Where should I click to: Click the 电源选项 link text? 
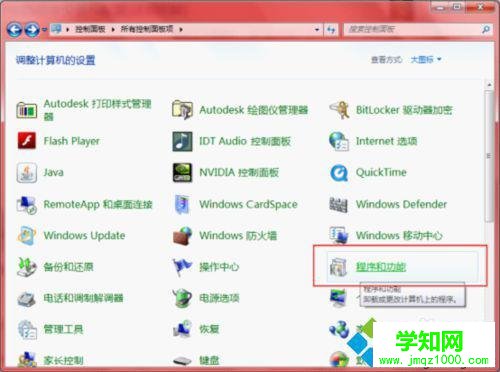pyautogui.click(x=219, y=298)
